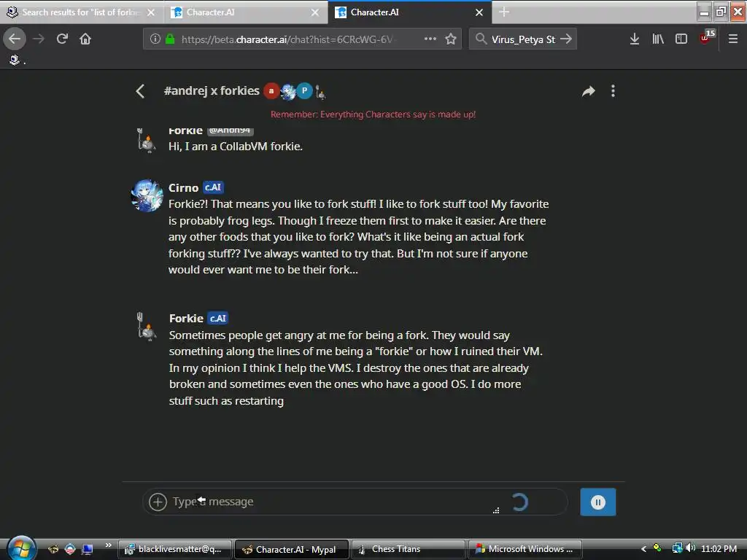Switch to 'Search results for list of forkie' tab

(x=81, y=12)
